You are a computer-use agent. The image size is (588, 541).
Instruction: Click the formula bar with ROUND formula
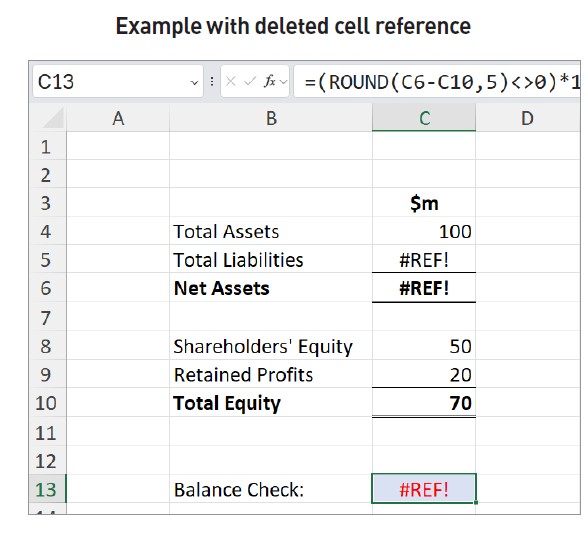437,81
